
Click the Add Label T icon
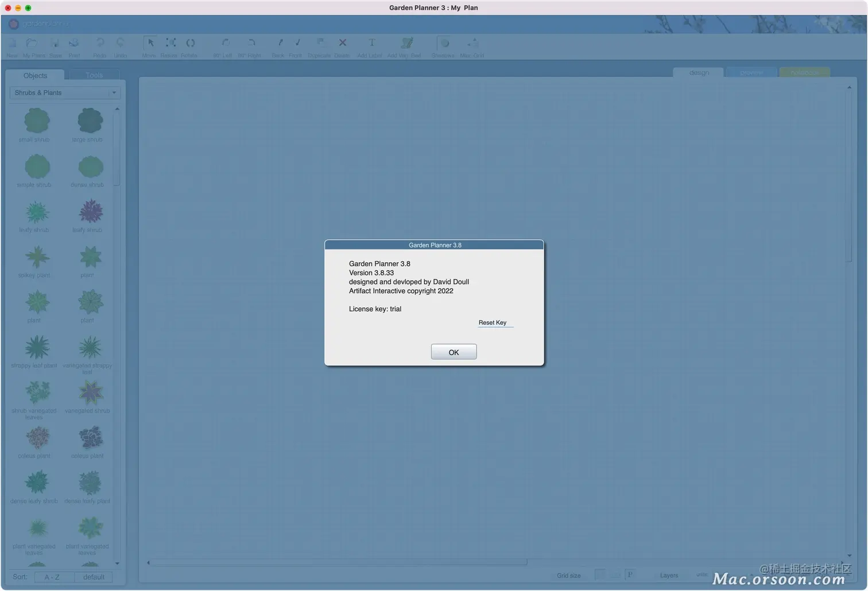click(x=371, y=43)
